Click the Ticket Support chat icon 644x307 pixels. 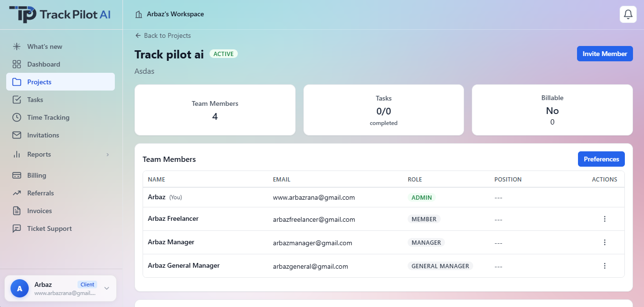pyautogui.click(x=17, y=228)
